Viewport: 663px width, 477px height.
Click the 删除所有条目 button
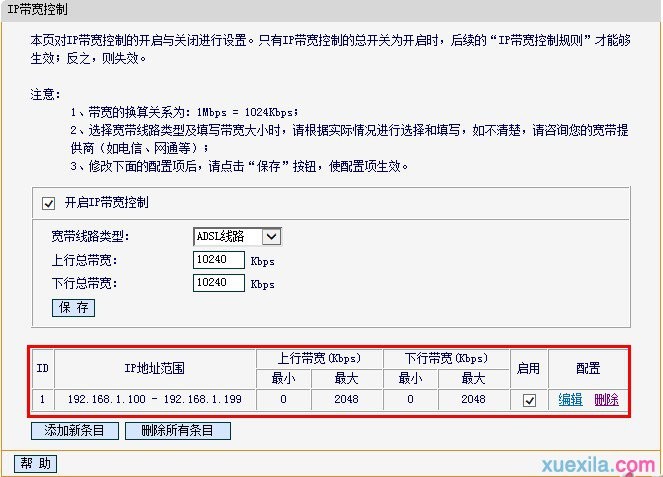[x=178, y=431]
